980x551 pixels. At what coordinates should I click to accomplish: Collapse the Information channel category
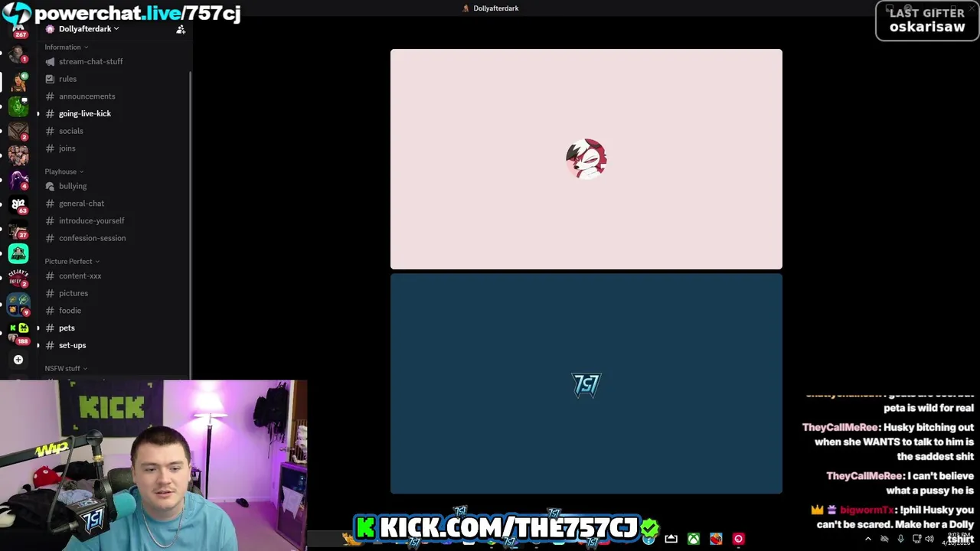[x=66, y=47]
